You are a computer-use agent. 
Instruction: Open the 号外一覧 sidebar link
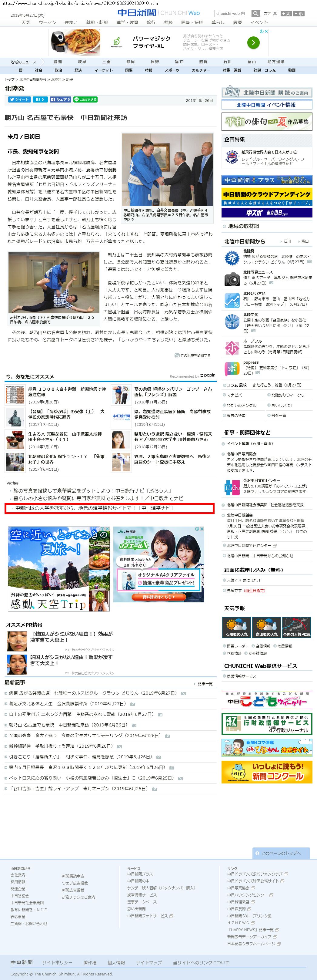[279, 416]
